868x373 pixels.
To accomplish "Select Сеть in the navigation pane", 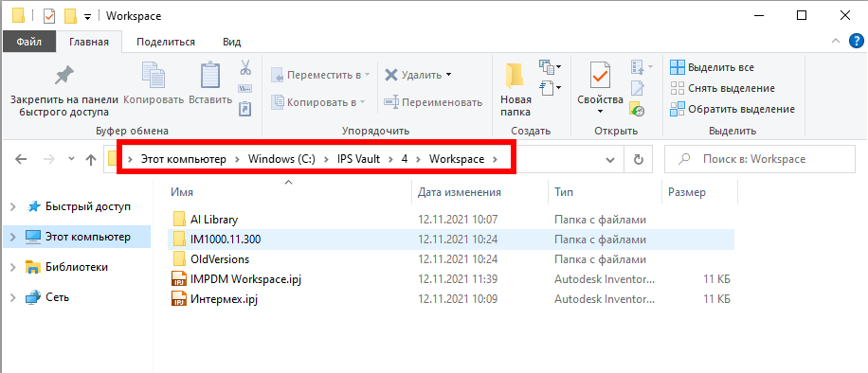I will (x=57, y=297).
